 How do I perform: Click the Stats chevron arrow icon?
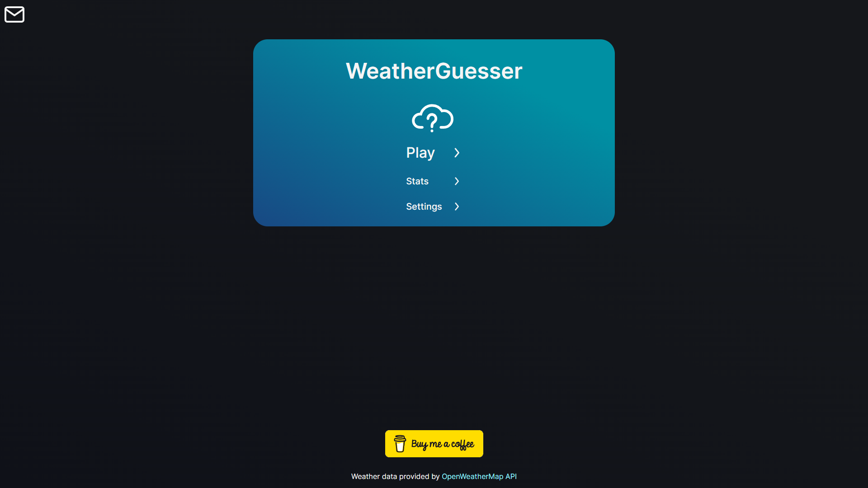[x=456, y=181]
